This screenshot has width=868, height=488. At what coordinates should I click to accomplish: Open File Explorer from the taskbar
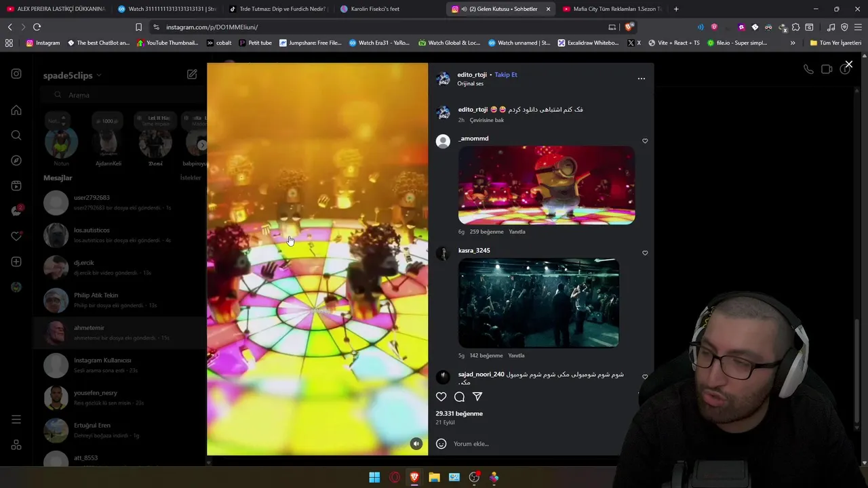coord(434,477)
